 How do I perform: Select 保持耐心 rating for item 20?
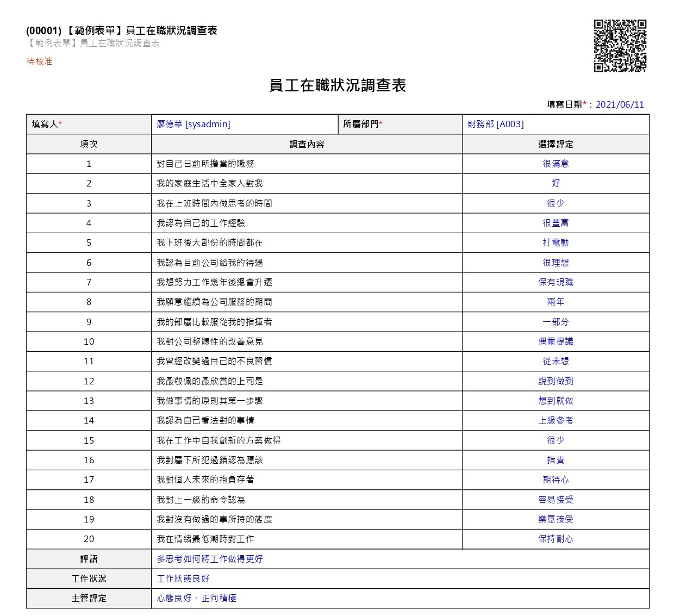[556, 539]
